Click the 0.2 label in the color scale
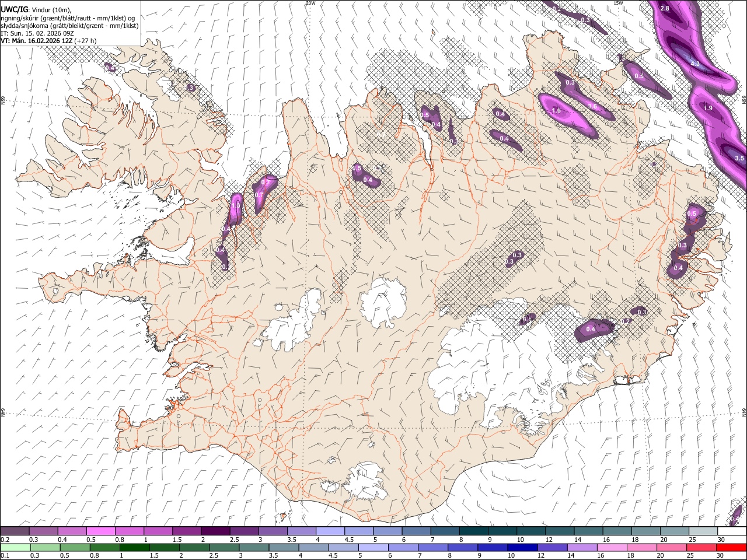Image resolution: width=747 pixels, height=560 pixels. (x=5, y=540)
